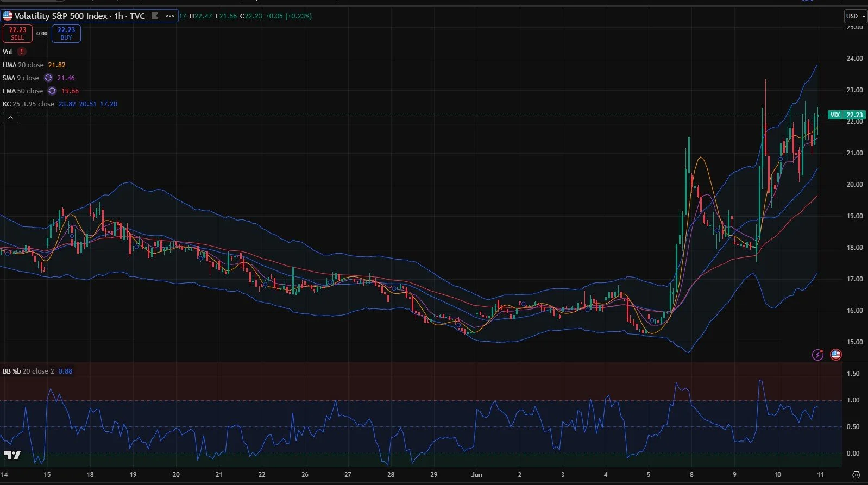Click the 0.50 label on the BB %b scale

pyautogui.click(x=853, y=427)
